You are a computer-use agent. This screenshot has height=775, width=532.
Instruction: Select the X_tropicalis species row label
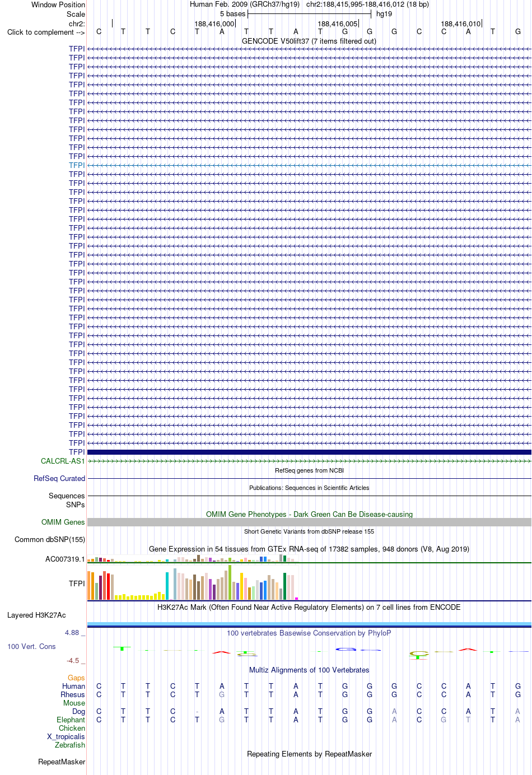[66, 736]
